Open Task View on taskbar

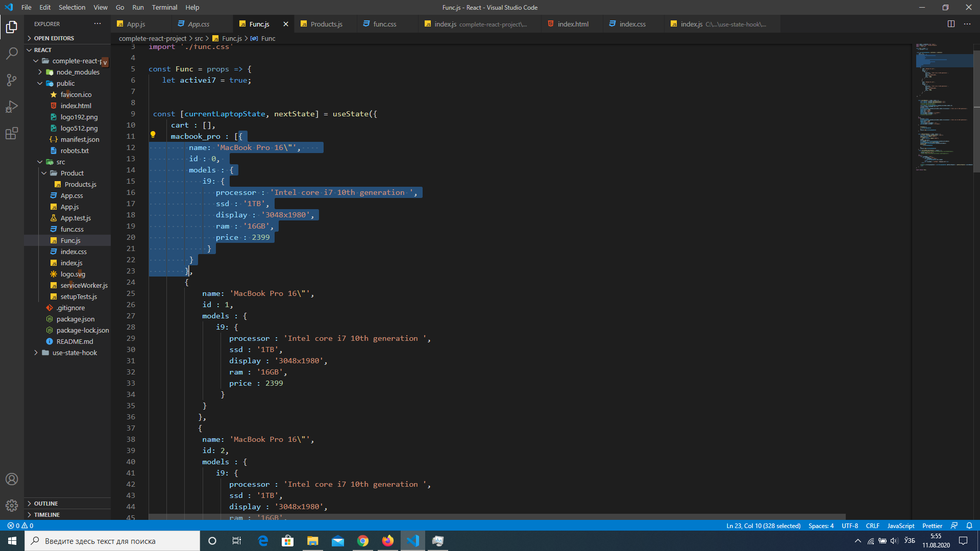[x=237, y=541]
